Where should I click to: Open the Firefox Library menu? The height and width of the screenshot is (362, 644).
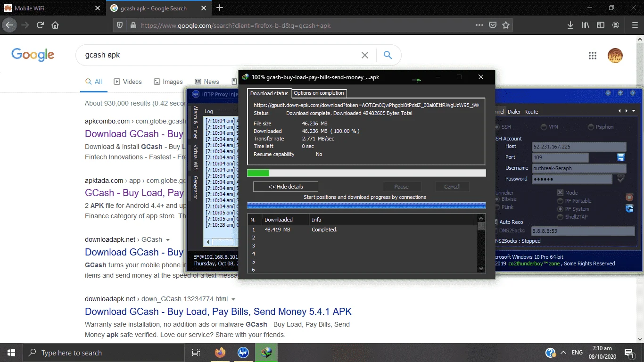click(586, 25)
